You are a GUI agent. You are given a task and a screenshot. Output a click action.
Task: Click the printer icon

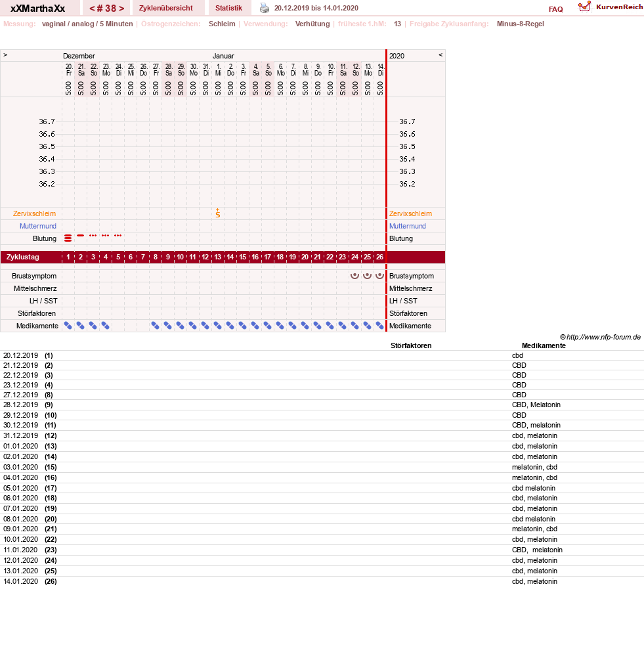point(264,8)
